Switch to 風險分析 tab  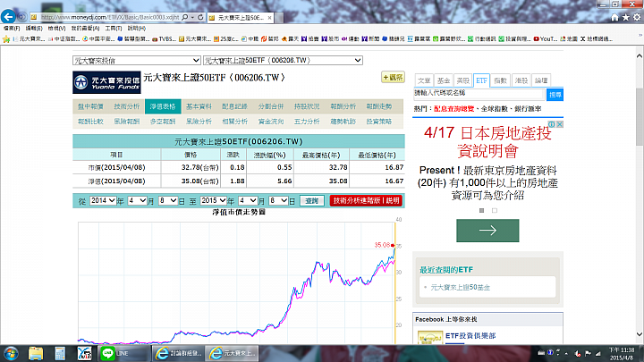199,122
